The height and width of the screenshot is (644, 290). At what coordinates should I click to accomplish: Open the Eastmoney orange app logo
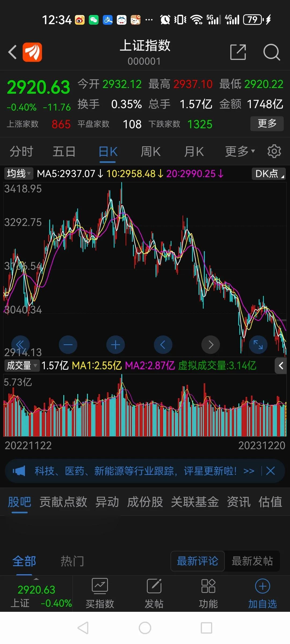click(x=32, y=52)
